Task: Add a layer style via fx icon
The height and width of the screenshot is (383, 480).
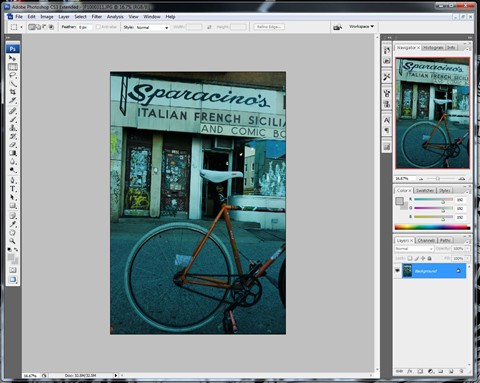Action: tap(410, 371)
